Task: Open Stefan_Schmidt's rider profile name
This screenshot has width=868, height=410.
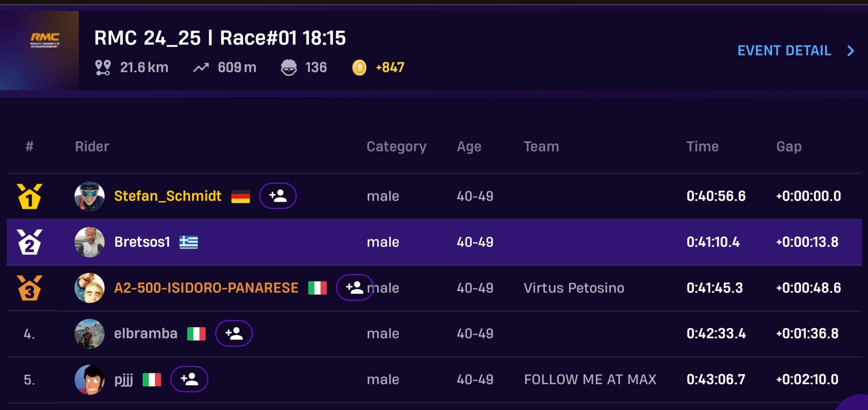Action: coord(168,196)
